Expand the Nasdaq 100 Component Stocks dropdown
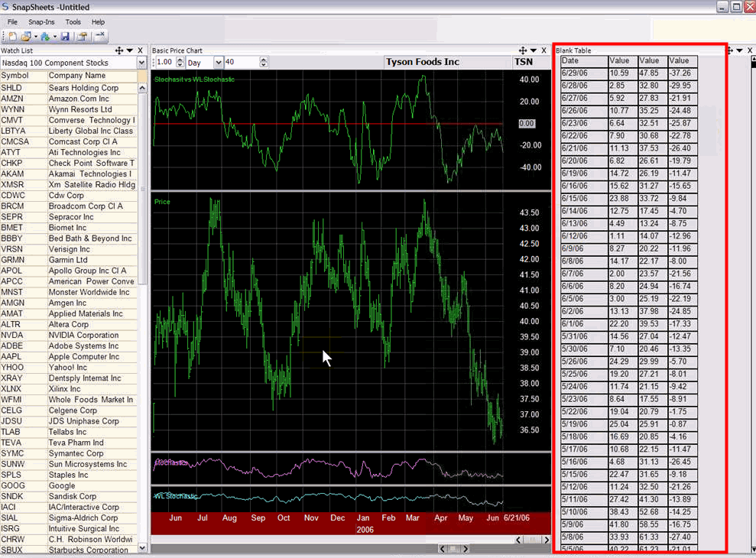Image resolution: width=756 pixels, height=558 pixels. pos(141,63)
